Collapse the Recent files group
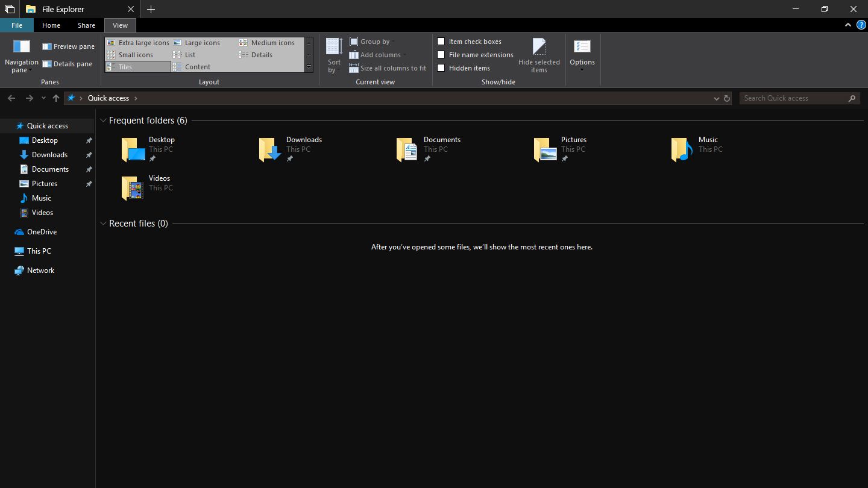Screen dimensions: 868x488 (104, 224)
